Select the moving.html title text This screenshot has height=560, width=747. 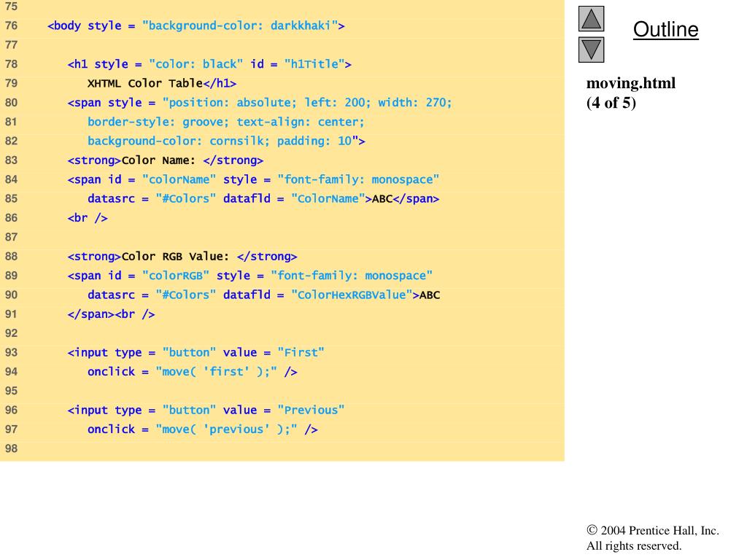click(631, 83)
